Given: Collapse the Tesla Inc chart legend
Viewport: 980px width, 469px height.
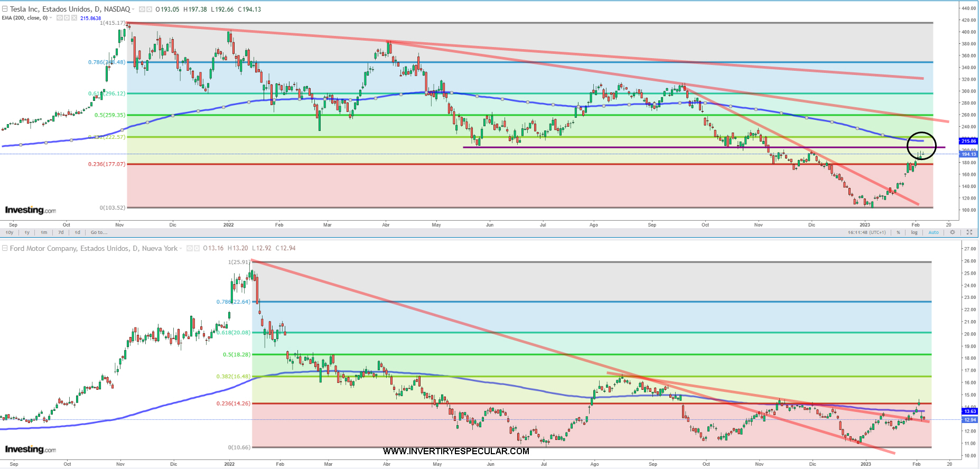Looking at the screenshot, I should tap(5, 9).
